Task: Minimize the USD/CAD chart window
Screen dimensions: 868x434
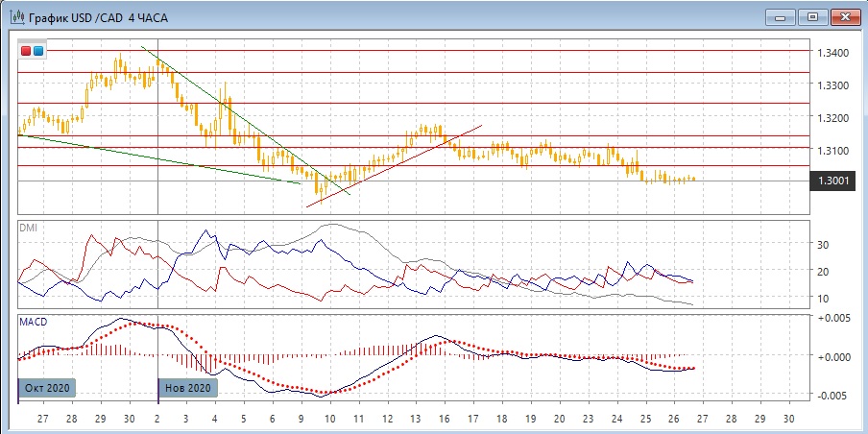Action: point(780,16)
